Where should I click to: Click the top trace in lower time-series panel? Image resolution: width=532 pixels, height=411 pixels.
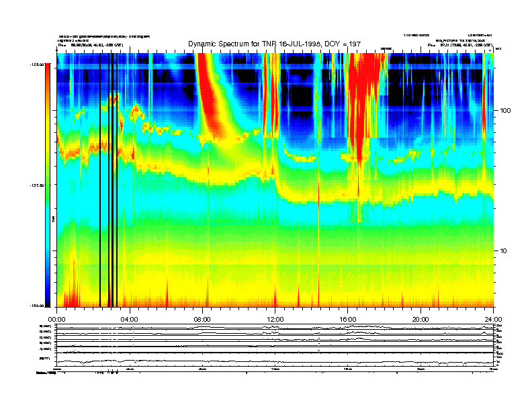point(275,327)
